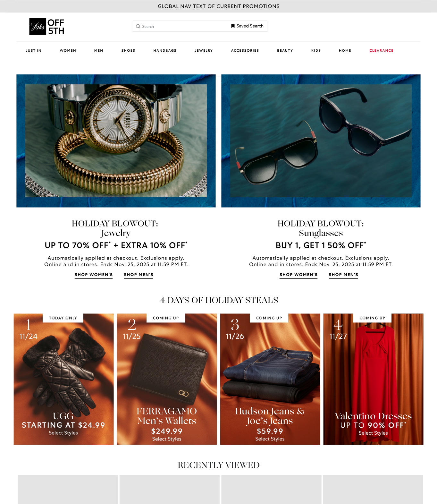Click the sunglasses promo image

point(321,141)
